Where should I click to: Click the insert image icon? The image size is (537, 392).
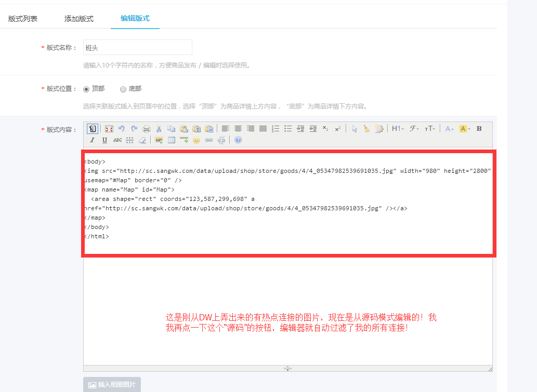(x=159, y=140)
